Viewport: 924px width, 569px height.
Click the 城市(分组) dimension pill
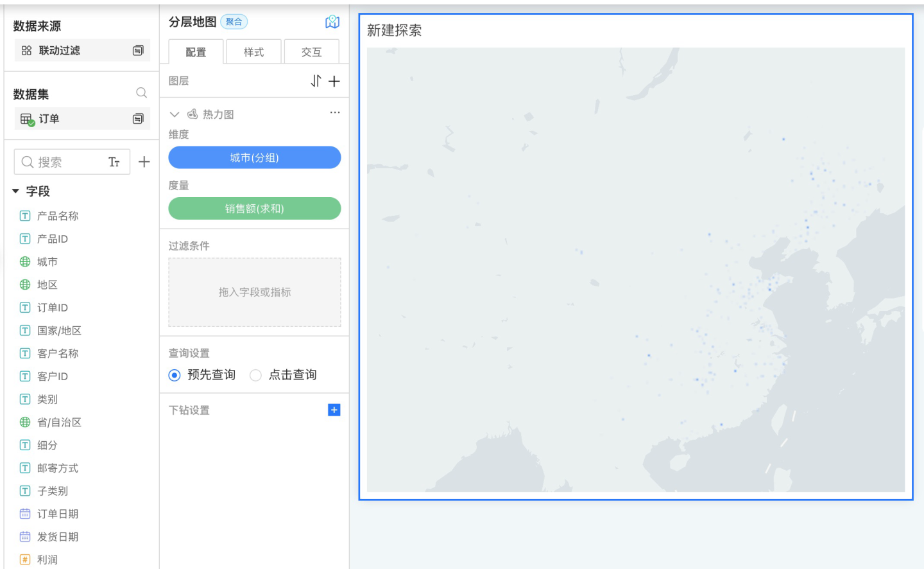tap(254, 157)
